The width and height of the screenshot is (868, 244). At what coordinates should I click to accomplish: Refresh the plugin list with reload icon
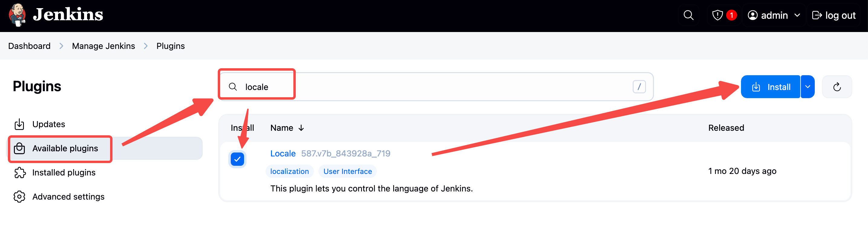pos(837,87)
